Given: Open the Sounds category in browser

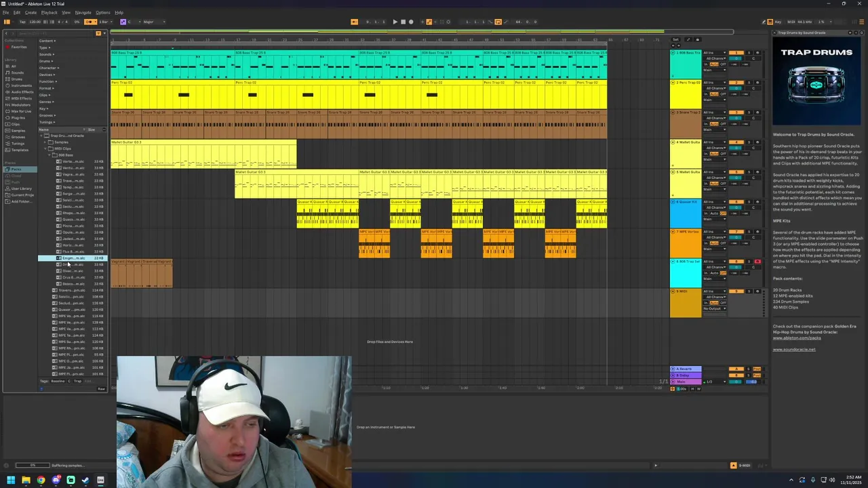Looking at the screenshot, I should 17,73.
